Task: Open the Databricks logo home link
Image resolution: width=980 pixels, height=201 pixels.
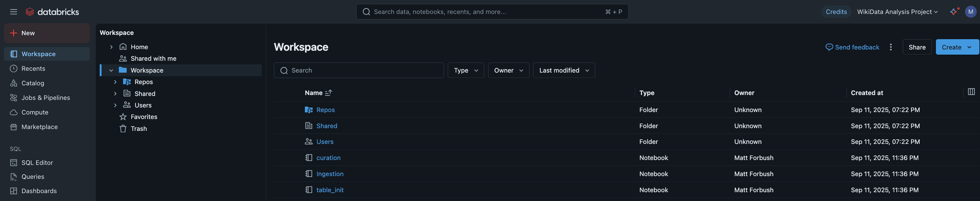Action: [x=52, y=12]
